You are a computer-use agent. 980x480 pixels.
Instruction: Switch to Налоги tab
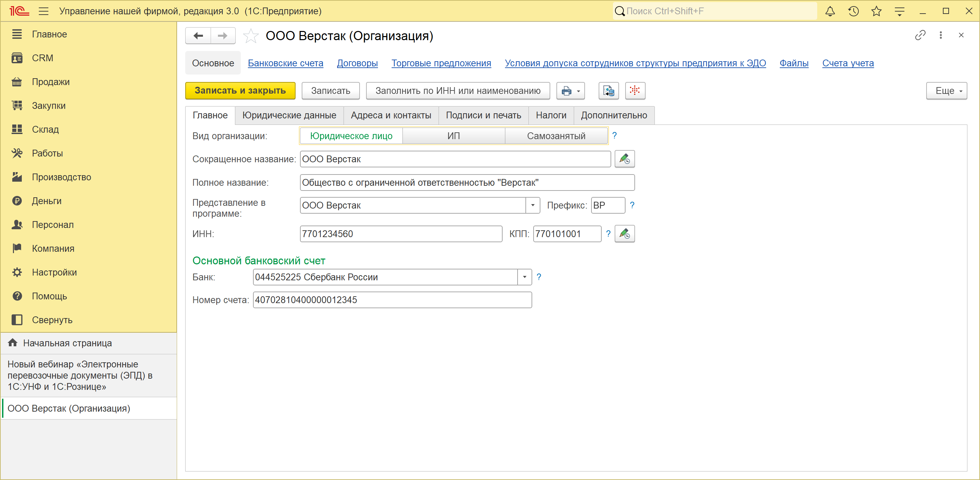click(x=551, y=116)
